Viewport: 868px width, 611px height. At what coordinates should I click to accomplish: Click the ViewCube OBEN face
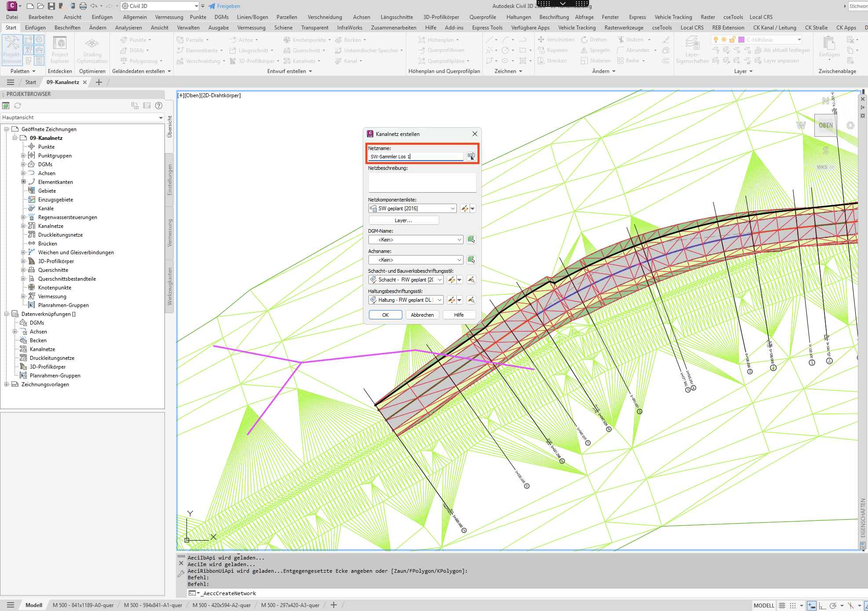825,125
